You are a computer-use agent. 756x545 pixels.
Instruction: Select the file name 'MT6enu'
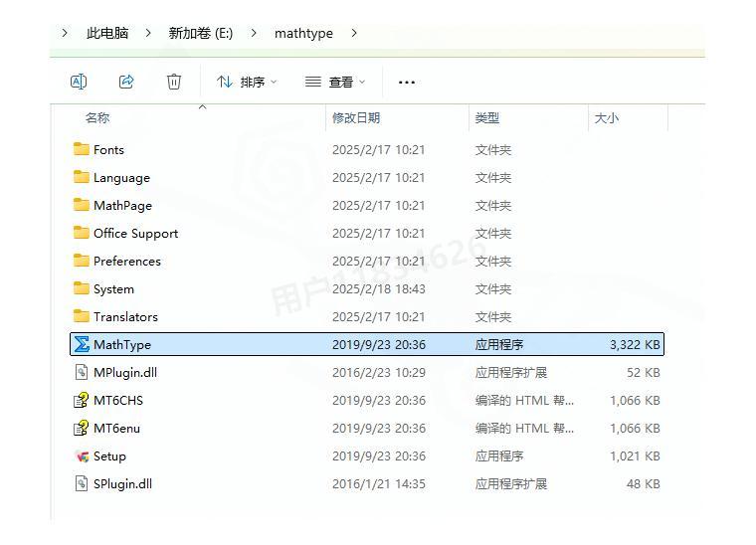pos(116,429)
